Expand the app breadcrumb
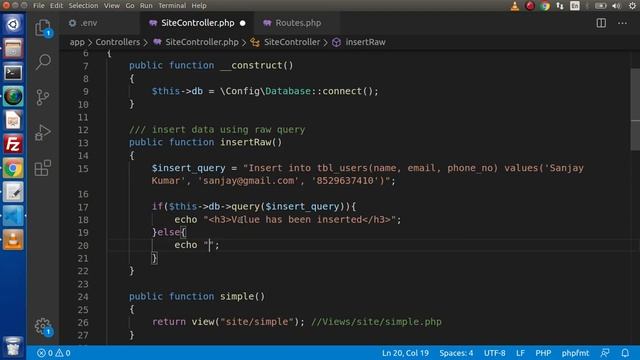The image size is (640, 360). (77, 42)
